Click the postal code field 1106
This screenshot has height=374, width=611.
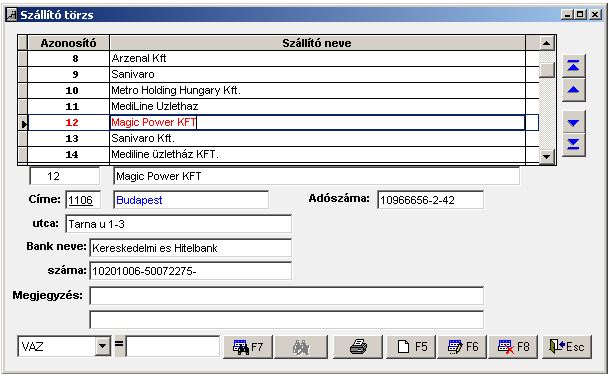(83, 200)
